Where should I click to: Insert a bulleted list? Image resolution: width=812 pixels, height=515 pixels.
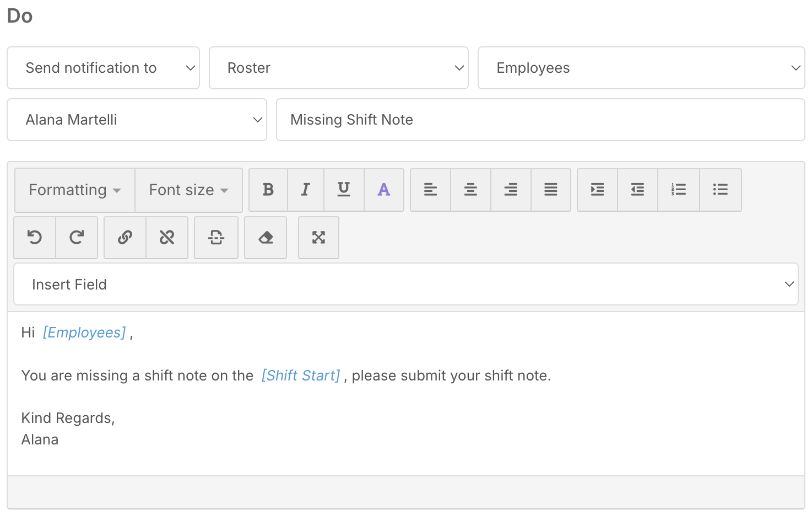(x=721, y=190)
